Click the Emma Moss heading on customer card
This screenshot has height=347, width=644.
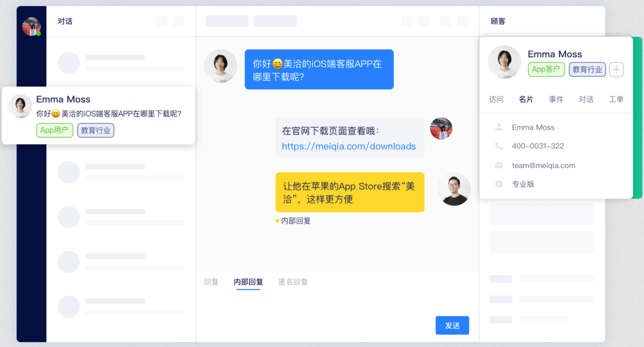(555, 54)
